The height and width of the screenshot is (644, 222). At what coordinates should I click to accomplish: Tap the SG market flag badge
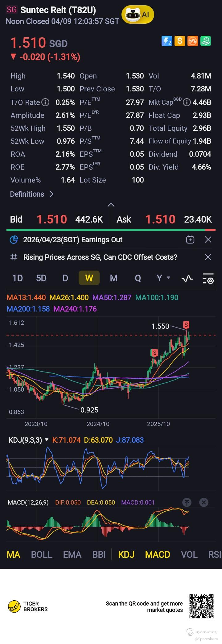[x=12, y=10]
